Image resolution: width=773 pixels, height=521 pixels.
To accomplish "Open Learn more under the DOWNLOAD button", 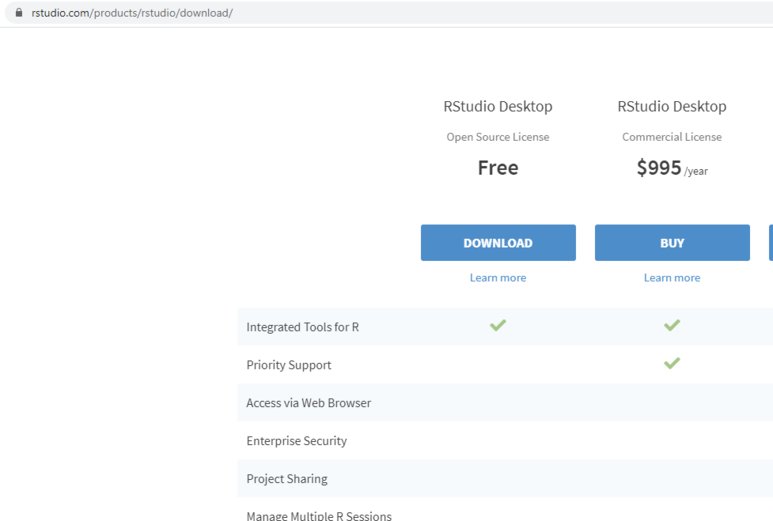I will click(498, 278).
